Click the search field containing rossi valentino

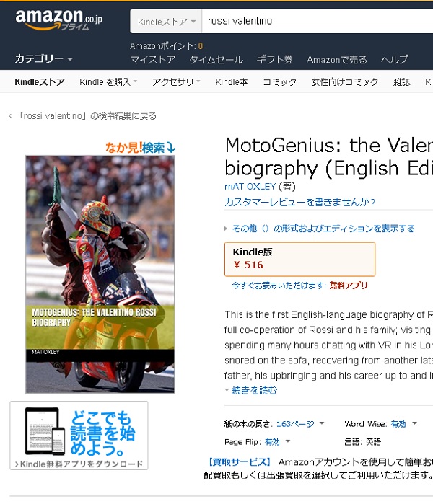coord(318,21)
